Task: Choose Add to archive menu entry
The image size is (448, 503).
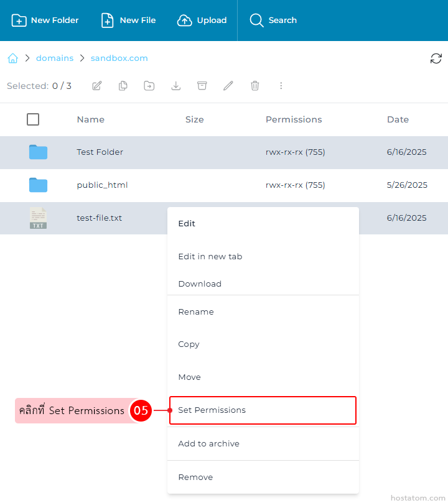Action: point(208,444)
